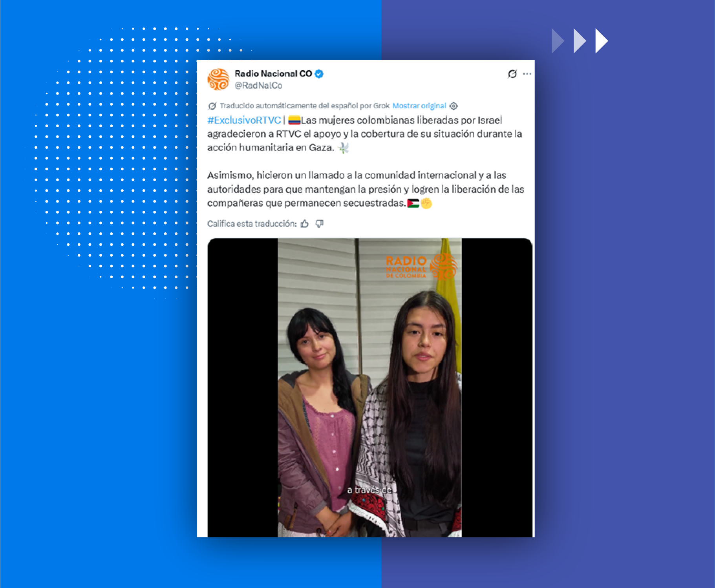The width and height of the screenshot is (715, 588).
Task: Open the Grok icon in tweet header
Action: point(512,74)
